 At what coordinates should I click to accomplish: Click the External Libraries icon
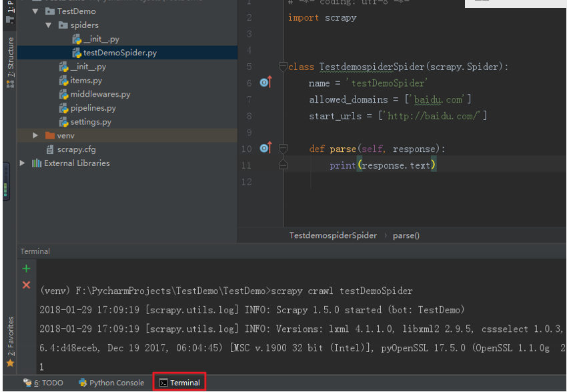click(37, 163)
